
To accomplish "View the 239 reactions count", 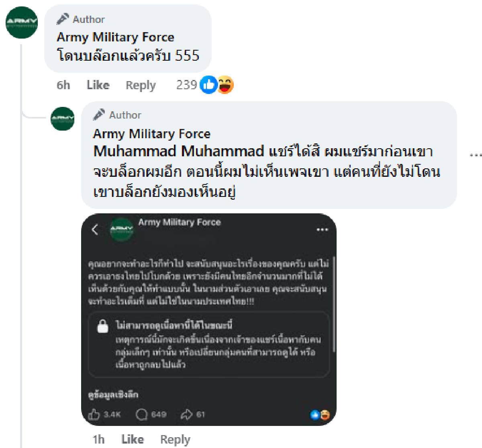I will tap(186, 85).
